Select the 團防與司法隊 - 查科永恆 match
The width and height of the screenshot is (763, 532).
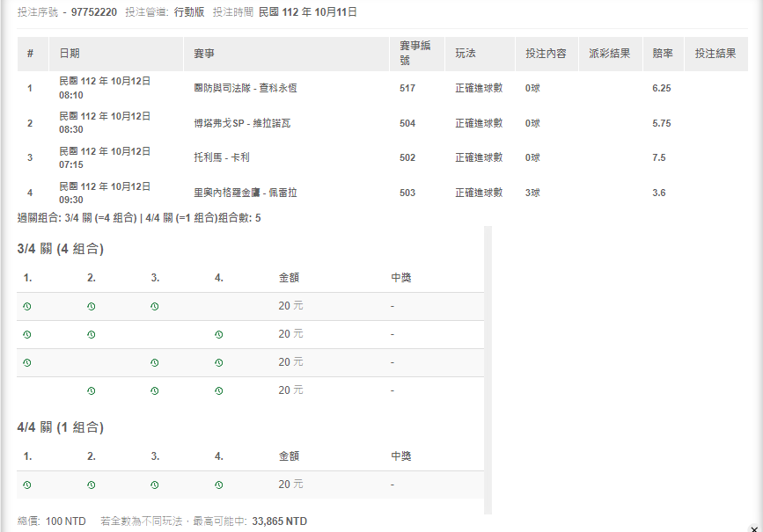point(245,88)
